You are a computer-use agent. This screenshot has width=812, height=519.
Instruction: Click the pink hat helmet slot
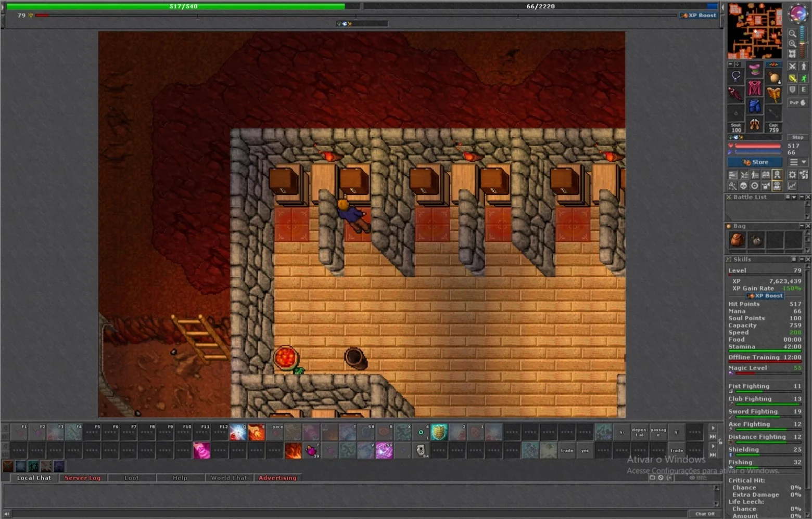pos(755,70)
